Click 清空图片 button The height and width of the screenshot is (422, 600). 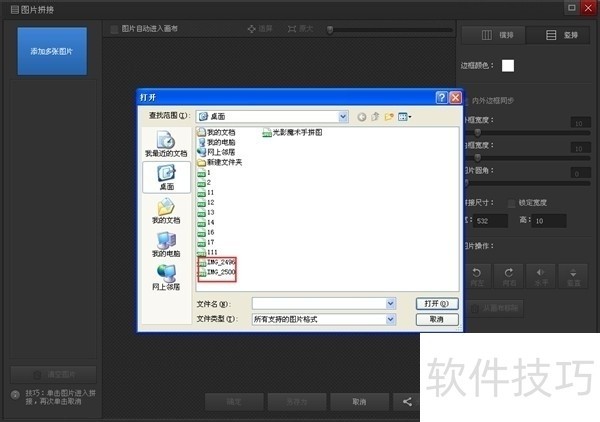pyautogui.click(x=53, y=375)
